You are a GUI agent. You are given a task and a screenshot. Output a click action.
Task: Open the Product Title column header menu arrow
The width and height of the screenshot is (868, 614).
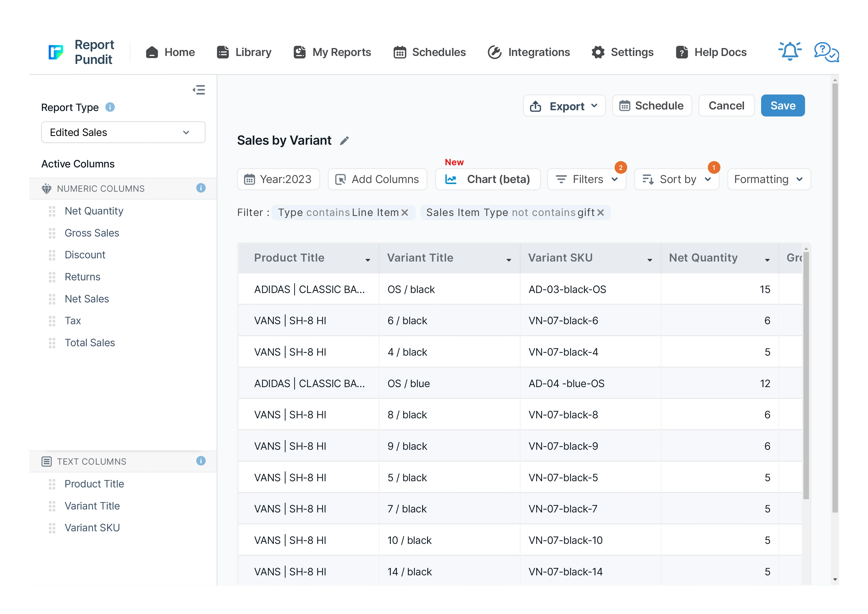pyautogui.click(x=367, y=260)
